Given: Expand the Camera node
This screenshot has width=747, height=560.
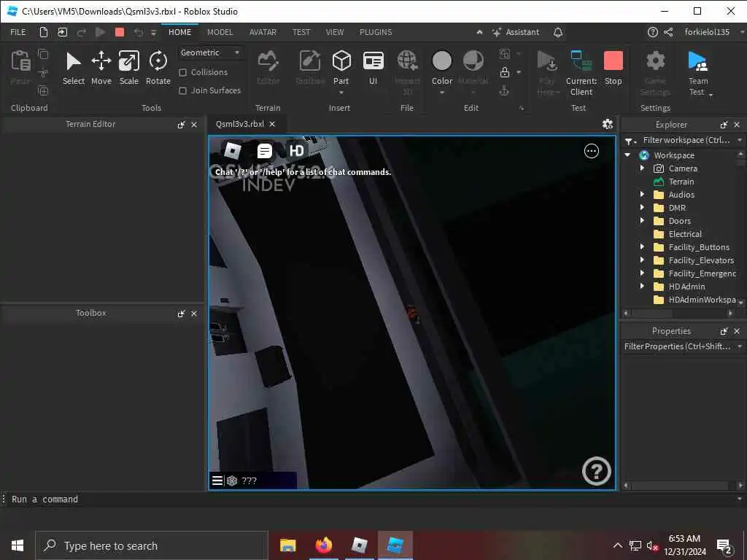Looking at the screenshot, I should pos(642,168).
